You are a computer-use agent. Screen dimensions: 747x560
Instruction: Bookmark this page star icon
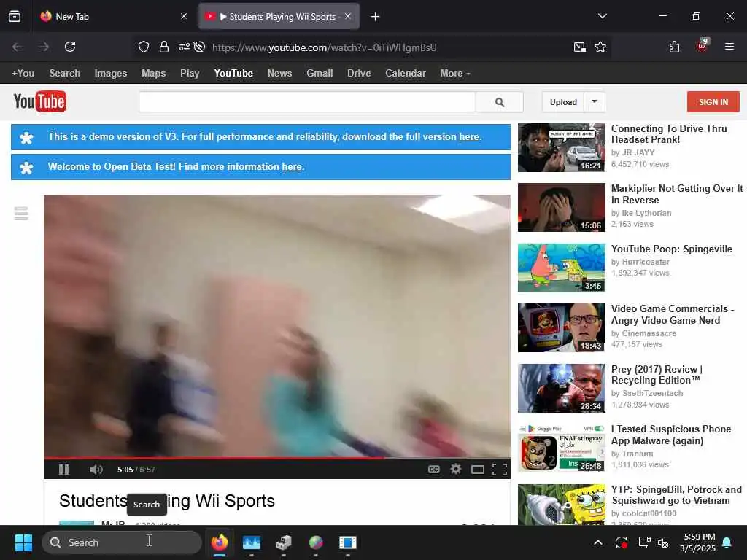600,47
